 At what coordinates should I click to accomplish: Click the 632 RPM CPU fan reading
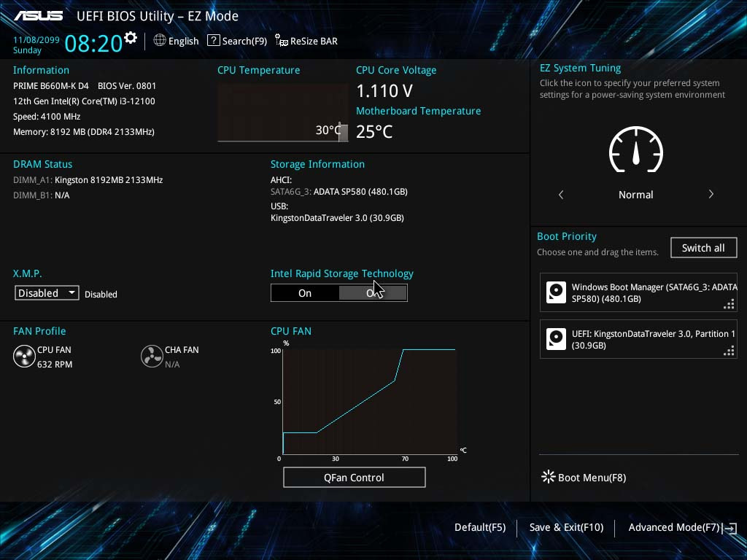coord(55,364)
